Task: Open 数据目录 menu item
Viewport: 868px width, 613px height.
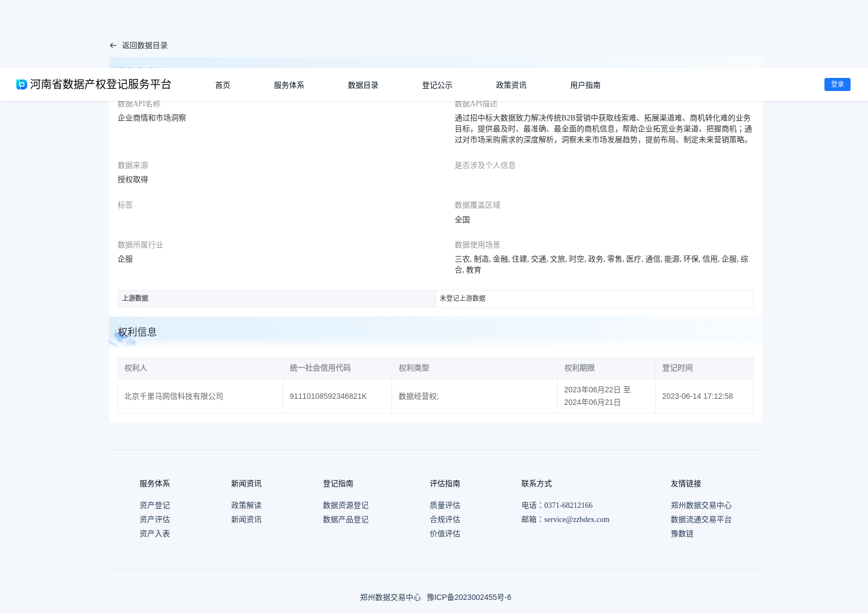Action: coord(363,85)
